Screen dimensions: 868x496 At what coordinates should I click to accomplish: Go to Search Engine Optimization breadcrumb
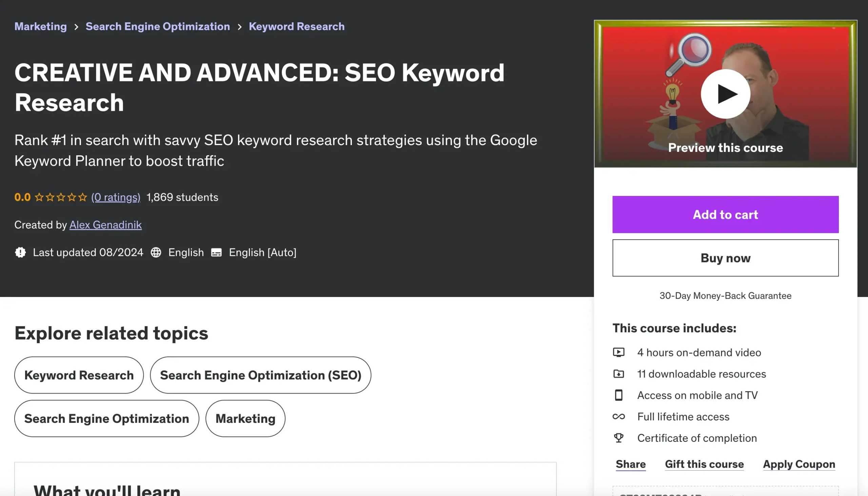pyautogui.click(x=158, y=26)
